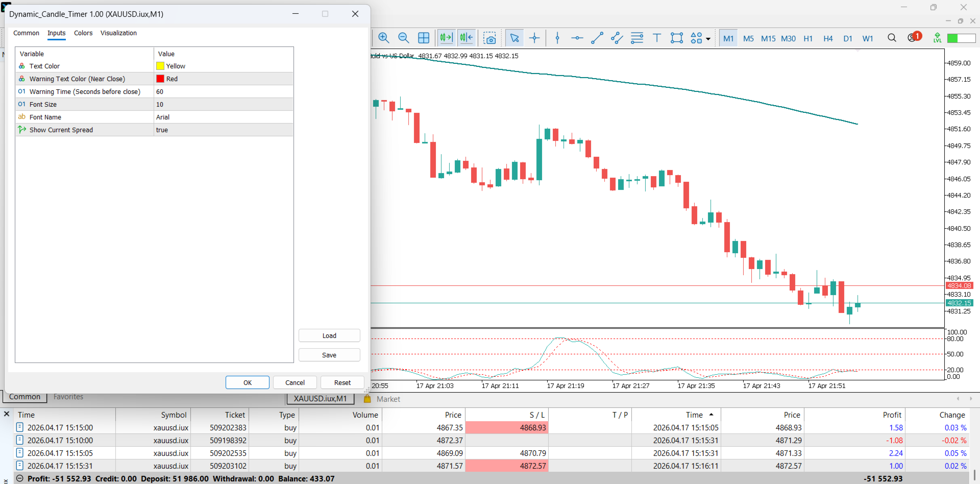Click the order icon for ticket 509203102
This screenshot has width=980, height=484.
[x=20, y=466]
